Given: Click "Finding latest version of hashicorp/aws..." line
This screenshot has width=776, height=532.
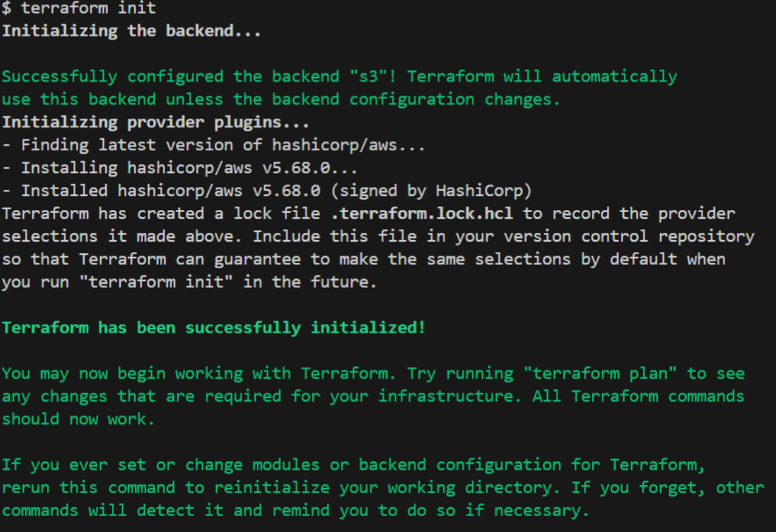Looking at the screenshot, I should 213,144.
